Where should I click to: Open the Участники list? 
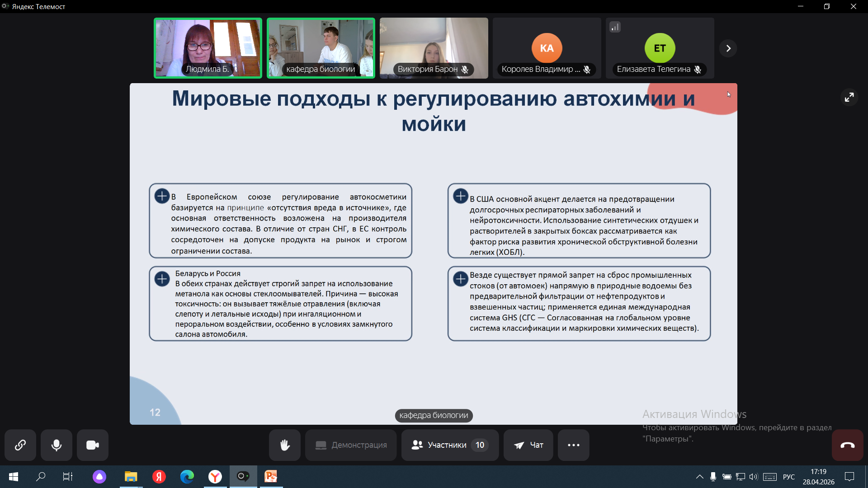(x=449, y=445)
